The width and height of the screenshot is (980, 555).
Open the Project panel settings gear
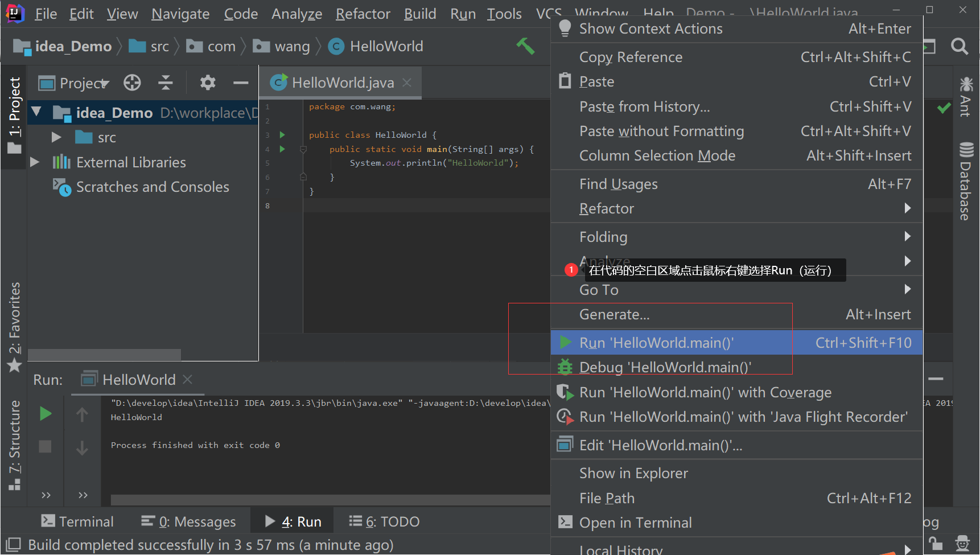[207, 83]
